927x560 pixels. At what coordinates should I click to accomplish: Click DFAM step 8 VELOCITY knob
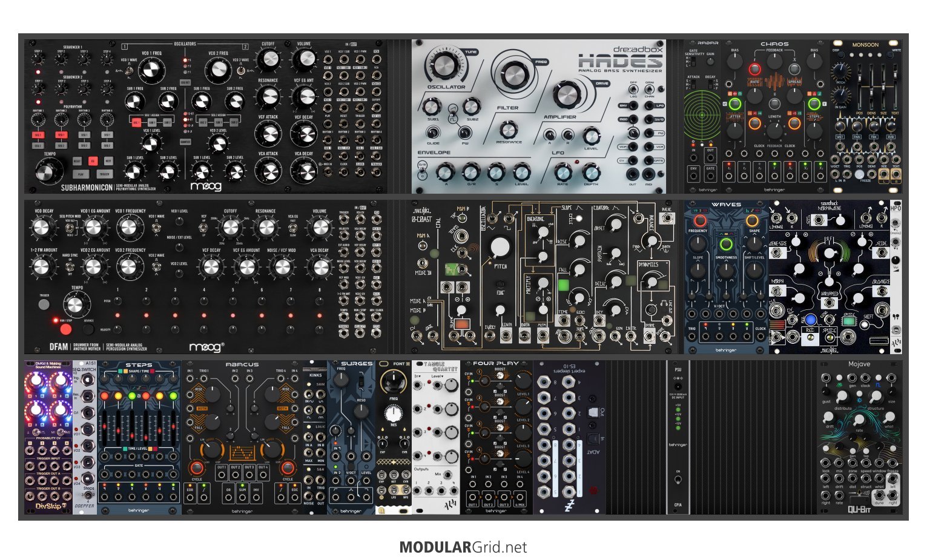point(320,329)
